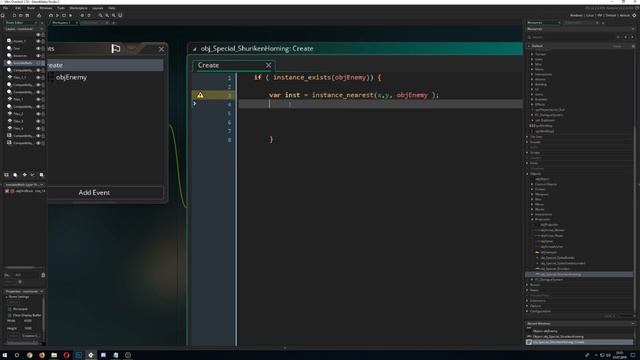
Task: Select the Create event in the events list
Action: click(105, 65)
